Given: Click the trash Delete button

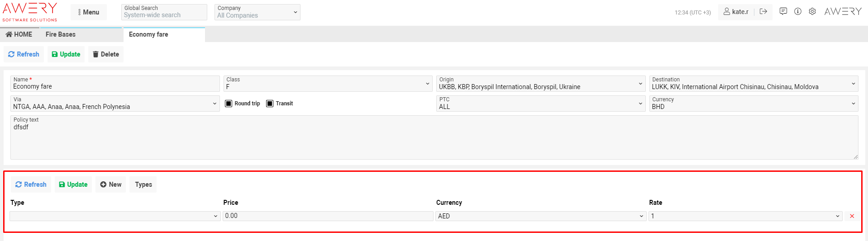Looking at the screenshot, I should [106, 54].
